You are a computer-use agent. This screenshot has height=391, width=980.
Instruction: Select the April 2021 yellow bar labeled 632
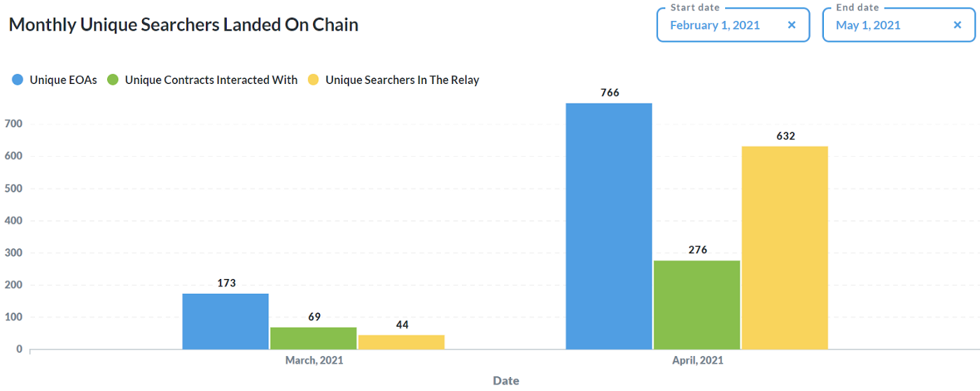pos(785,248)
